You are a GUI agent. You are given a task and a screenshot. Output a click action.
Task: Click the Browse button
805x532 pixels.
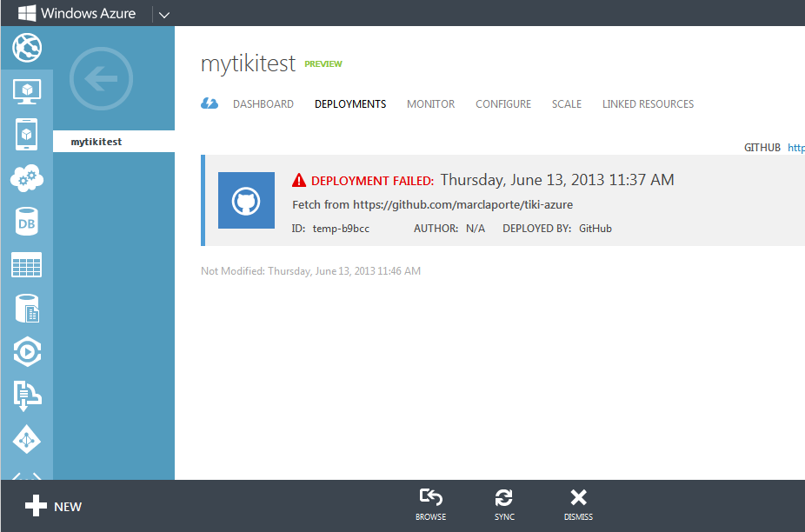click(x=430, y=504)
